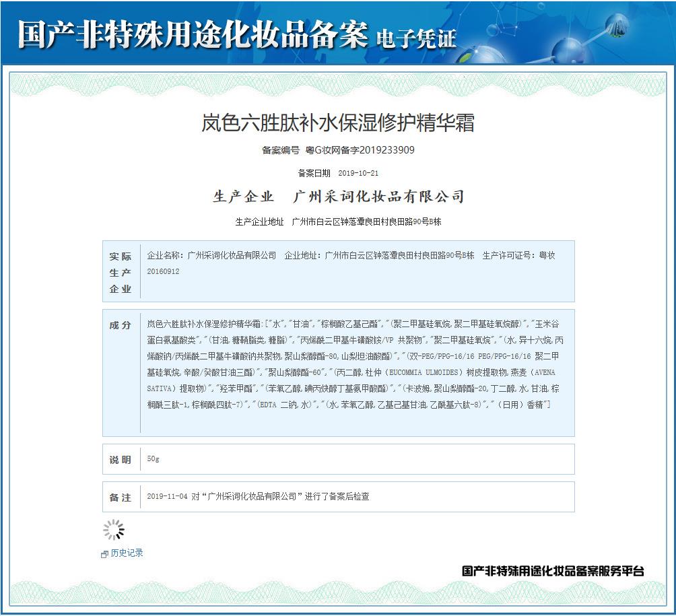Click the 成分 row label
This screenshot has height=616, width=676.
[121, 325]
